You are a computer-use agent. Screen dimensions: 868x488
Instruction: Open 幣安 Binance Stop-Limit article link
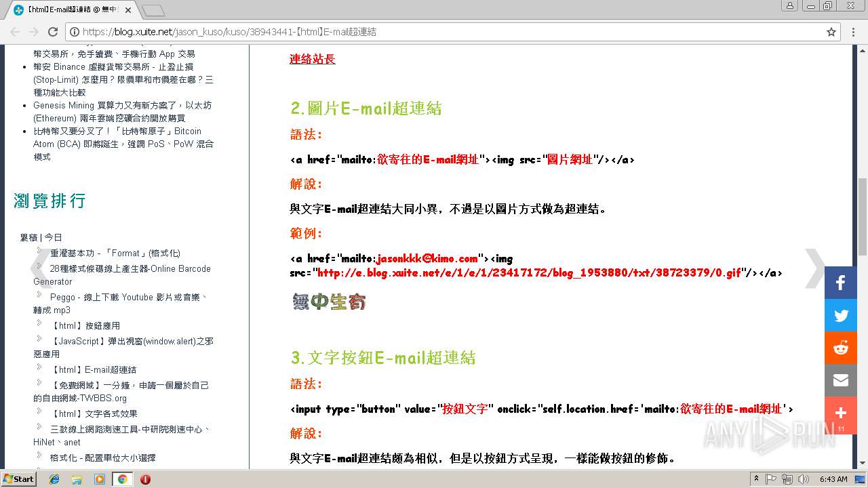click(x=123, y=79)
